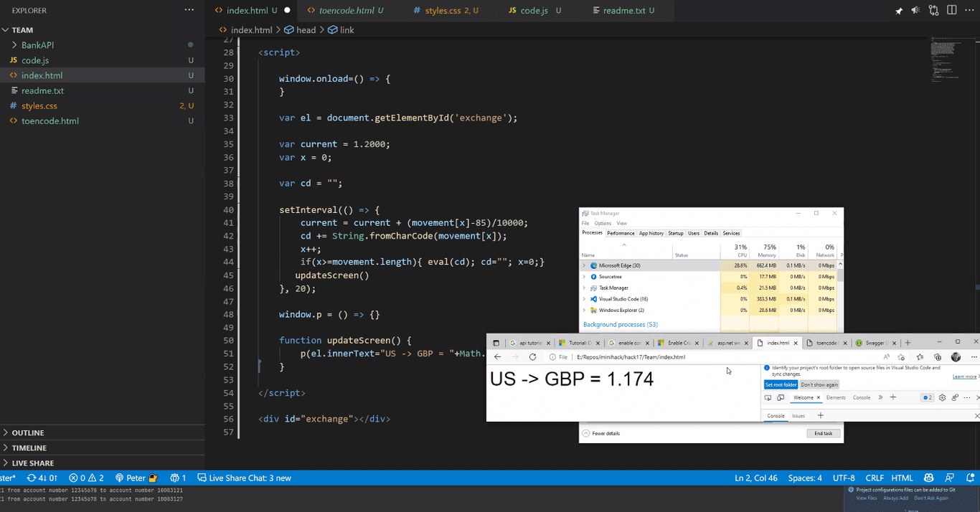The image size is (980, 512).
Task: Click the feedback icon in status bar
Action: tap(950, 478)
